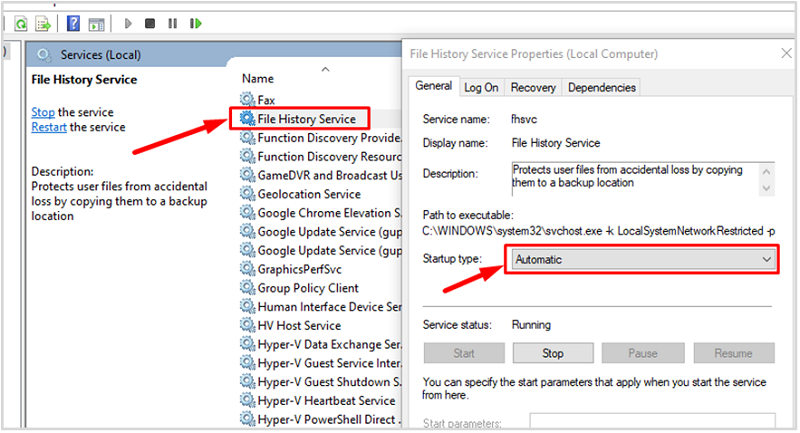This screenshot has width=800, height=433.
Task: Open Help from the toolbar icon
Action: (72, 22)
